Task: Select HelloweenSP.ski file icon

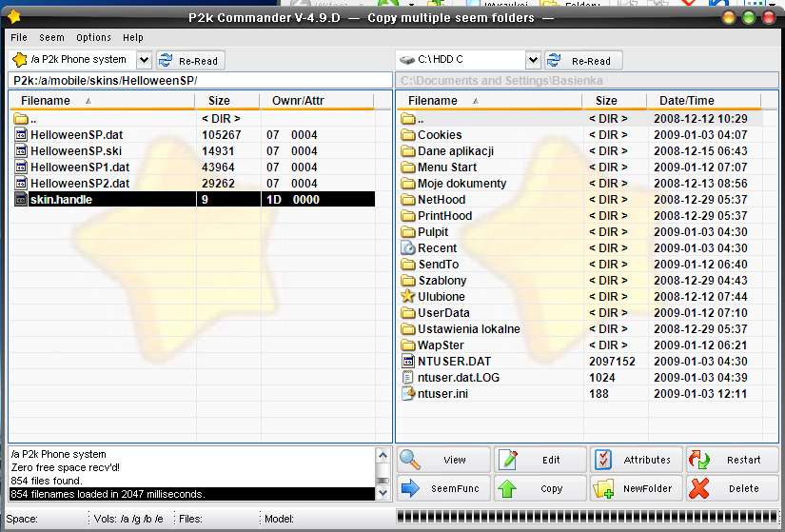Action: click(21, 150)
